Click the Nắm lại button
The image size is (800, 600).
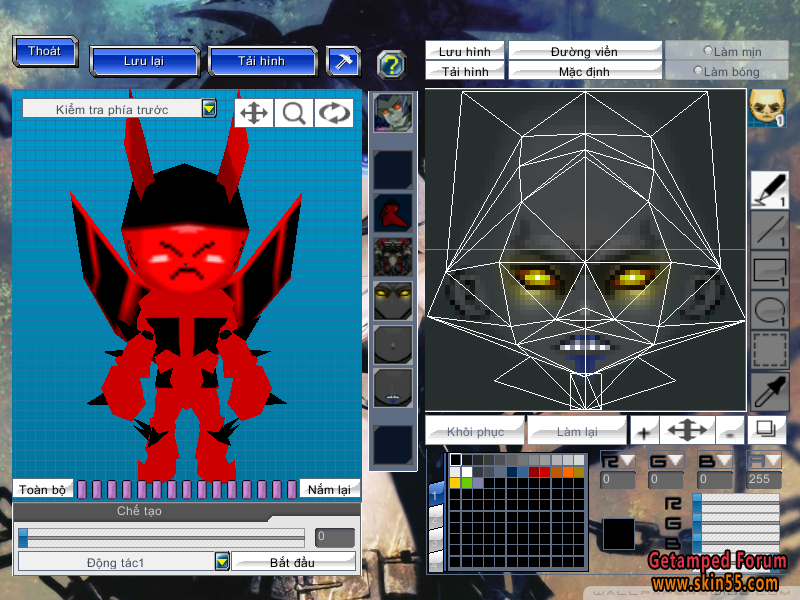[329, 489]
